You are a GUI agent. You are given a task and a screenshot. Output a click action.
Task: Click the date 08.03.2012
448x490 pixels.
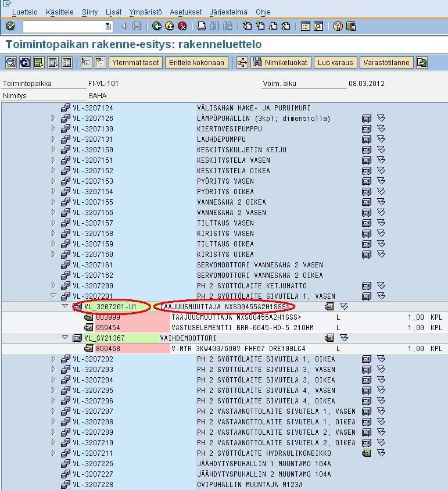click(x=367, y=84)
